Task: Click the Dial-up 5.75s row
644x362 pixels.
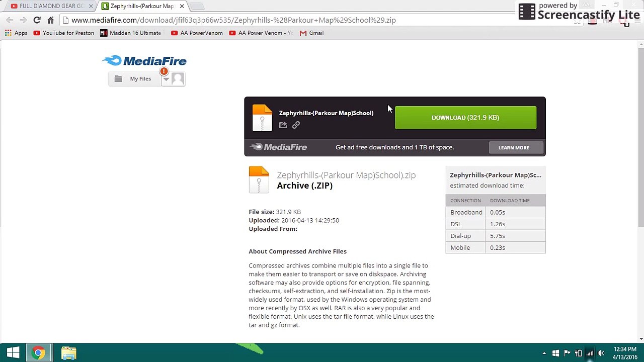Action: click(x=495, y=236)
